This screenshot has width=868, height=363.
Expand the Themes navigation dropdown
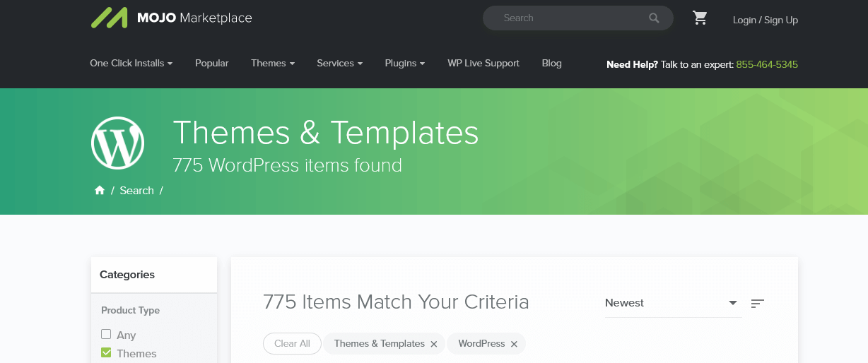273,63
